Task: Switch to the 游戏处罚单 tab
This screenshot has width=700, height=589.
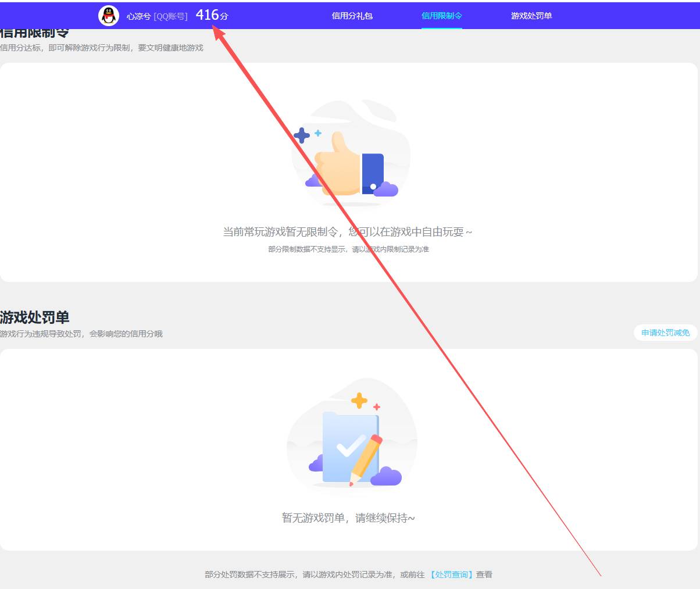Action: pos(530,16)
